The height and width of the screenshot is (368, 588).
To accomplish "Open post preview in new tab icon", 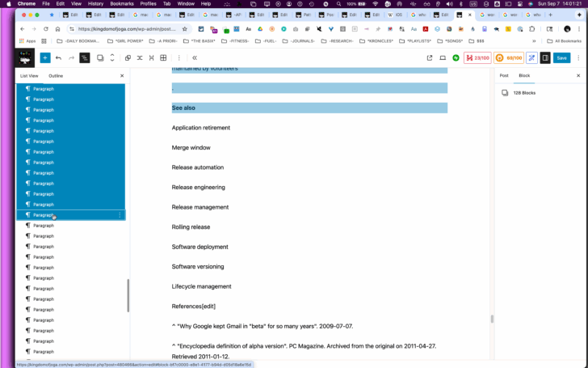I will 430,58.
